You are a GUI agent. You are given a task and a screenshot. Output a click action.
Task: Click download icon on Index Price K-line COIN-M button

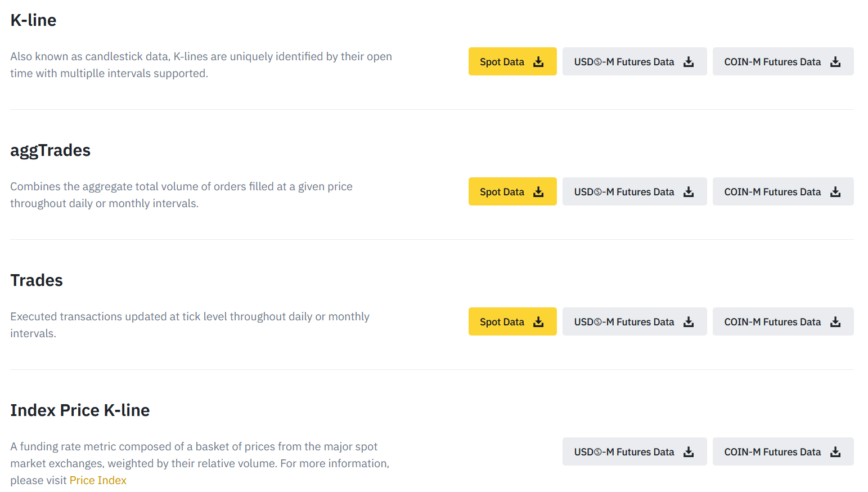(x=835, y=451)
